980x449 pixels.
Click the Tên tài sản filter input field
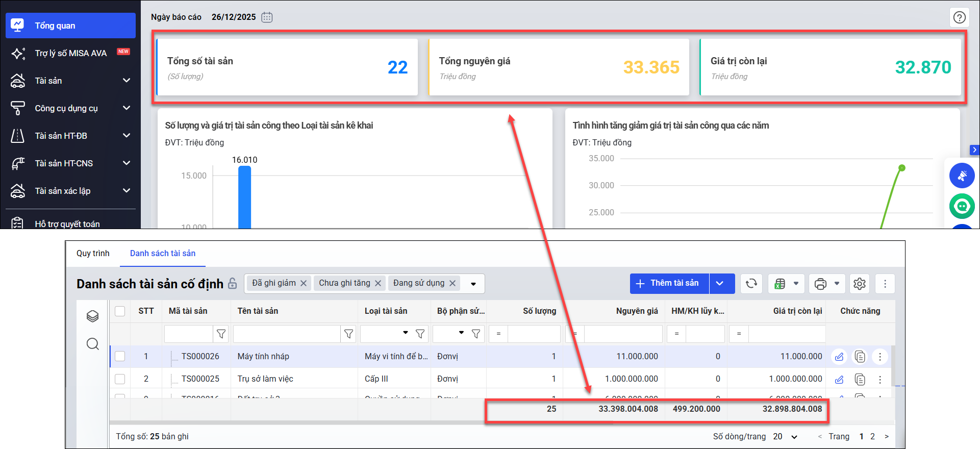(x=287, y=334)
